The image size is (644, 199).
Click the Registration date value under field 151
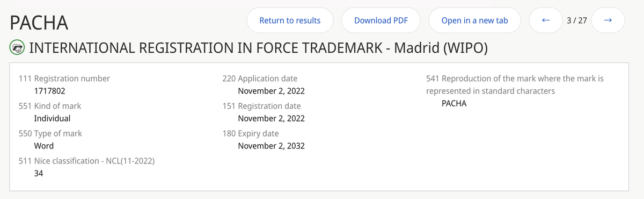pyautogui.click(x=271, y=118)
